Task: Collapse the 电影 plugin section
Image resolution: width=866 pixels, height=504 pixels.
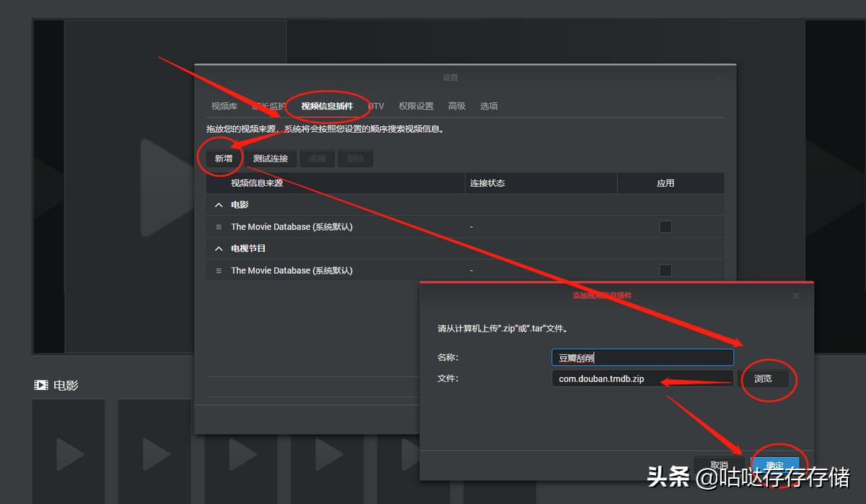Action: click(219, 205)
